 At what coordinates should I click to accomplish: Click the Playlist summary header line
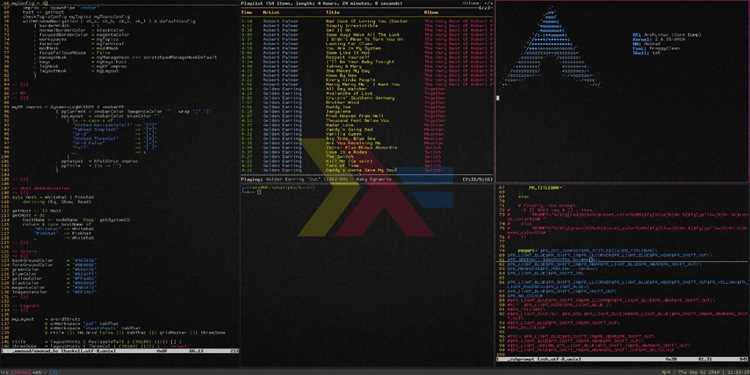321,3
